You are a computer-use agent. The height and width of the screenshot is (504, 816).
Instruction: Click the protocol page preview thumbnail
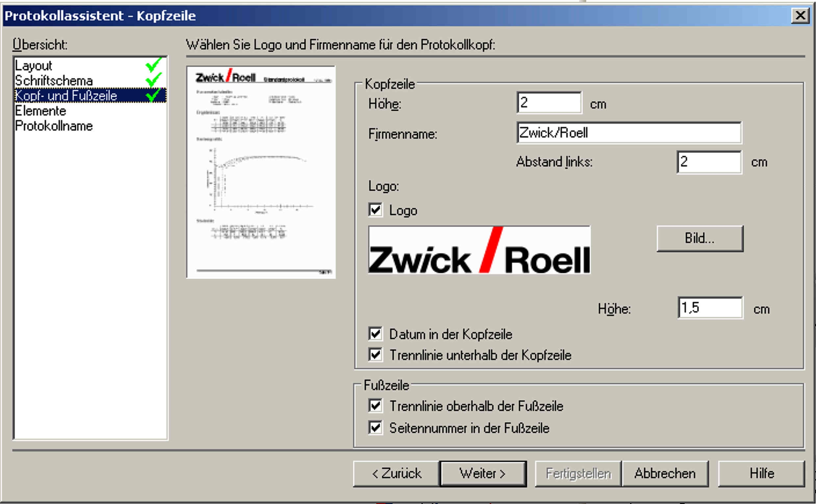coord(261,172)
